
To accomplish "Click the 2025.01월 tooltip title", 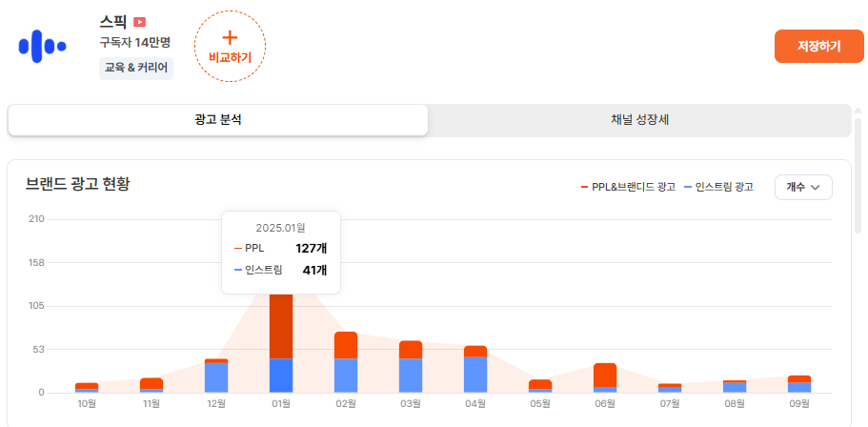I will coord(281,227).
